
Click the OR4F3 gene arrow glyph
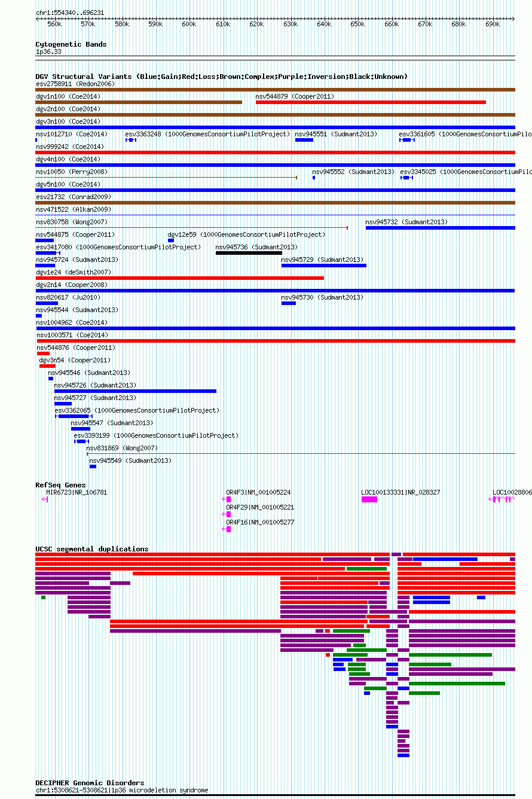click(x=227, y=499)
